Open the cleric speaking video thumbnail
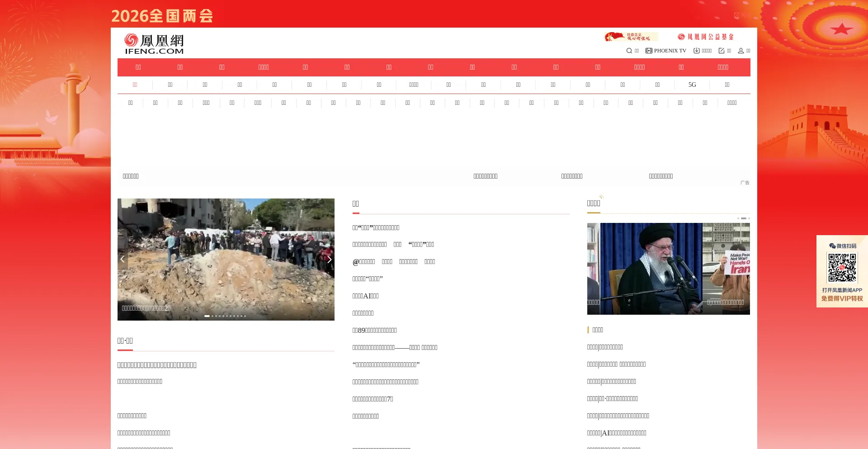The image size is (868, 449). [x=651, y=269]
